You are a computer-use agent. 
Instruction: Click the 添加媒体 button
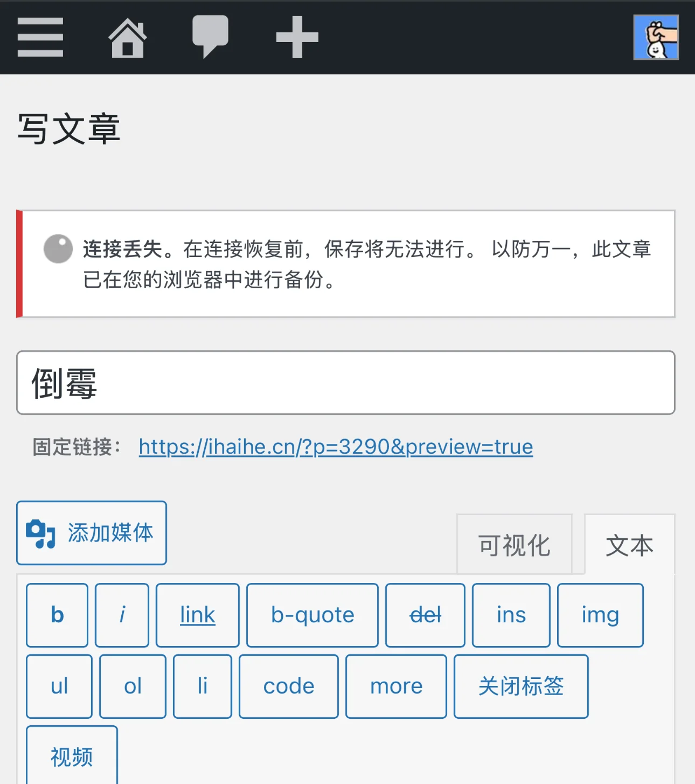[92, 533]
